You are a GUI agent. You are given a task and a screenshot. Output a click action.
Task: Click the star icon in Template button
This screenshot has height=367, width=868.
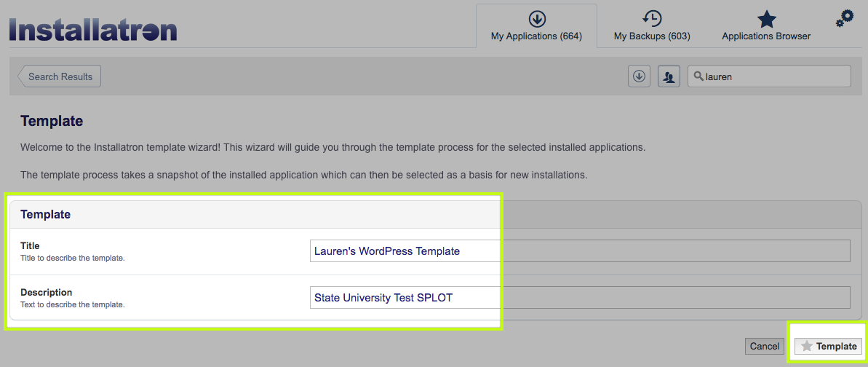pos(807,346)
